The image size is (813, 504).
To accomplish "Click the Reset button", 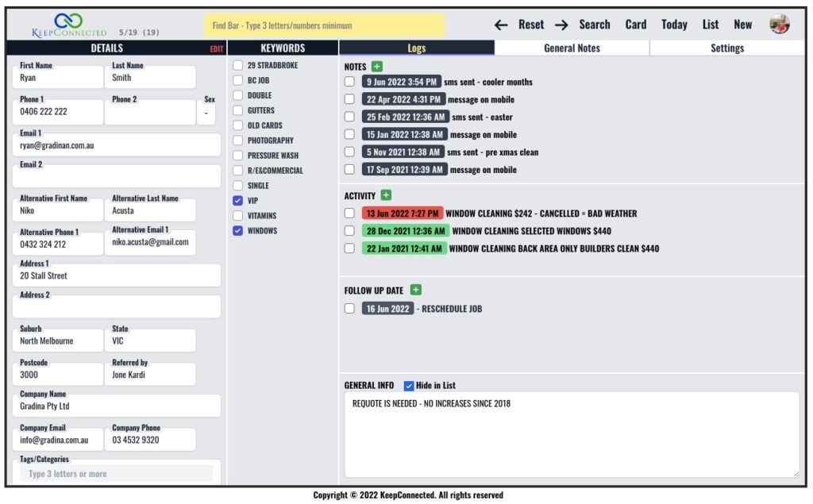I will (x=530, y=25).
